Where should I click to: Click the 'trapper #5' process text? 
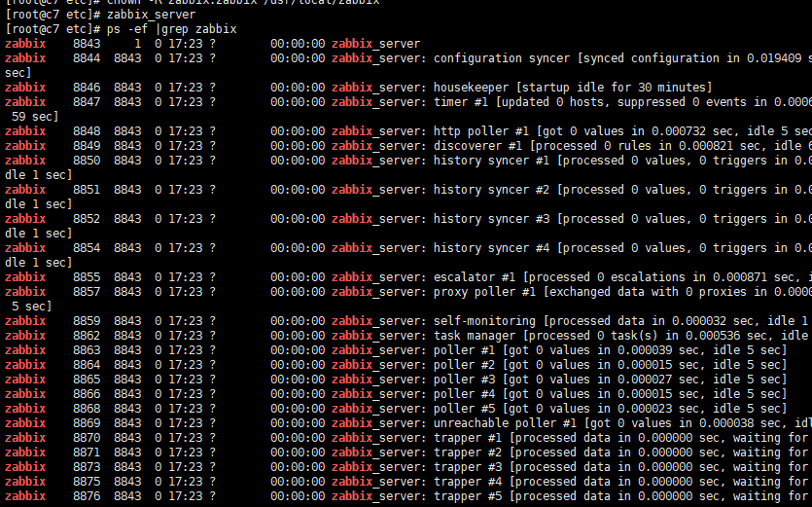(468, 496)
